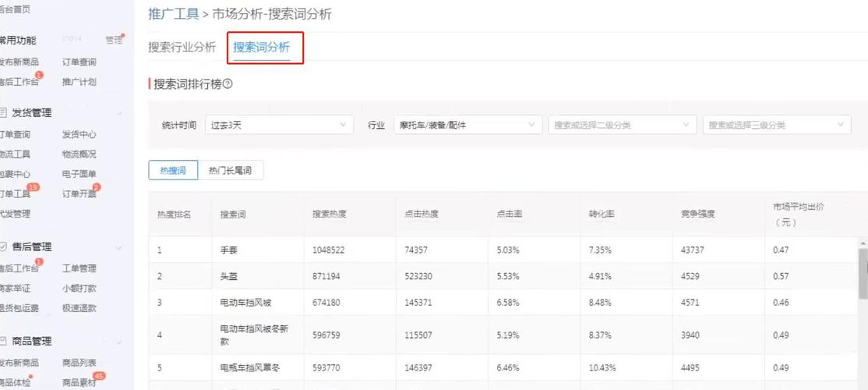Viewport: 868px width, 390px height.
Task: Click click heat value 523230
Action: (x=418, y=276)
